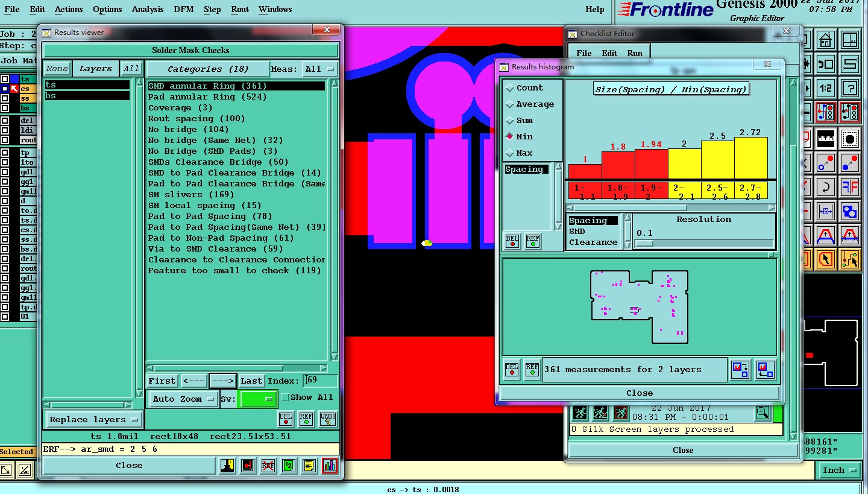Open the histogram chart icon in Results viewer
Image resolution: width=868 pixels, height=494 pixels.
tap(330, 466)
